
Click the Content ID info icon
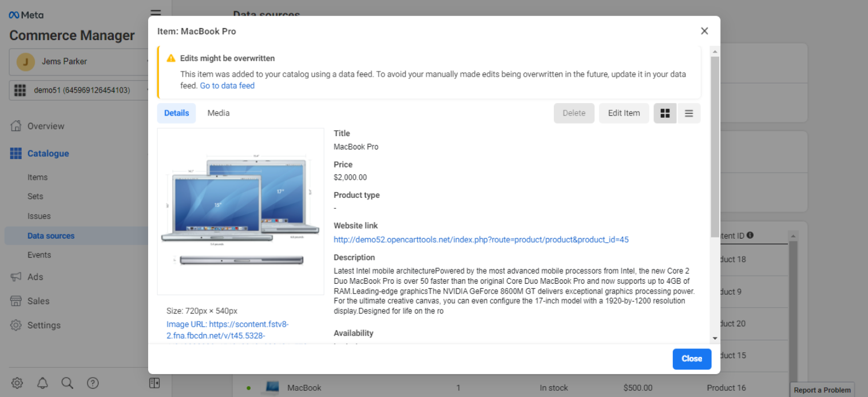(750, 235)
